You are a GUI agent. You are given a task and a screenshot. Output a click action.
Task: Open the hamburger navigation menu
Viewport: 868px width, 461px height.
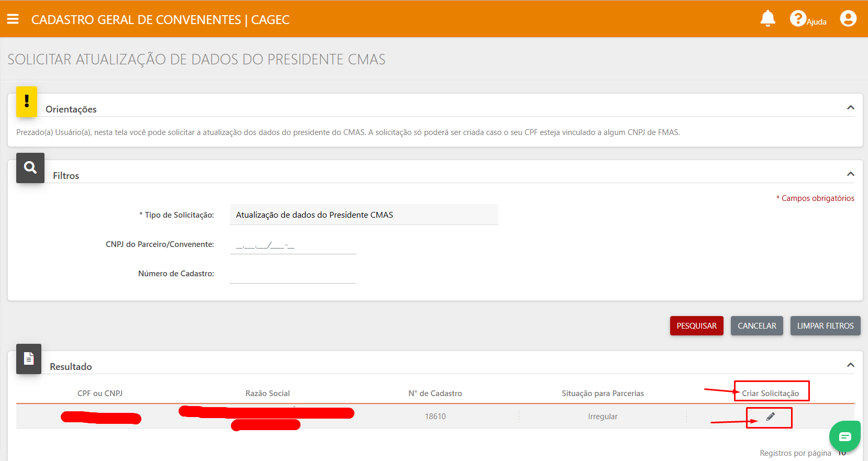pos(13,19)
